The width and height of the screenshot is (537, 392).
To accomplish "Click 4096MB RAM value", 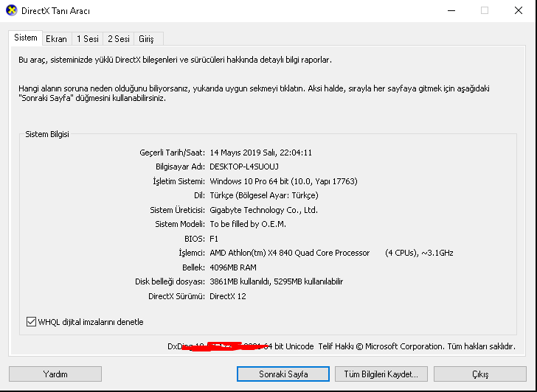I will click(x=233, y=267).
